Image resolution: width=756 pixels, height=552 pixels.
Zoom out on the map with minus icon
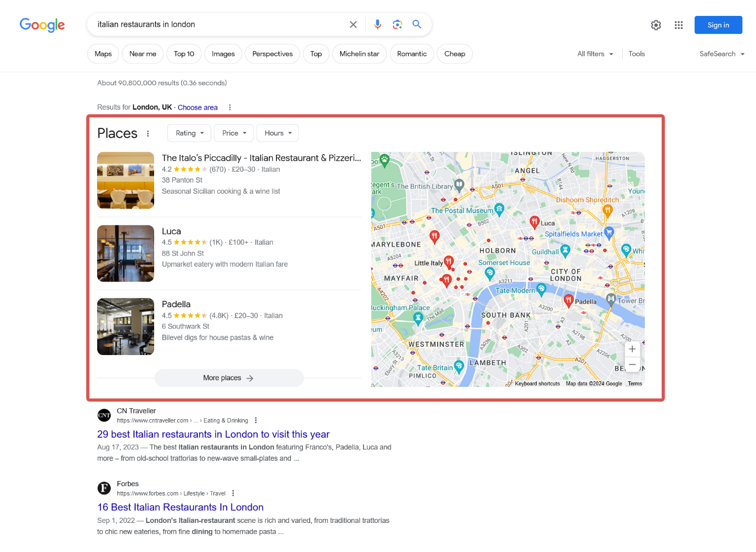click(x=632, y=364)
